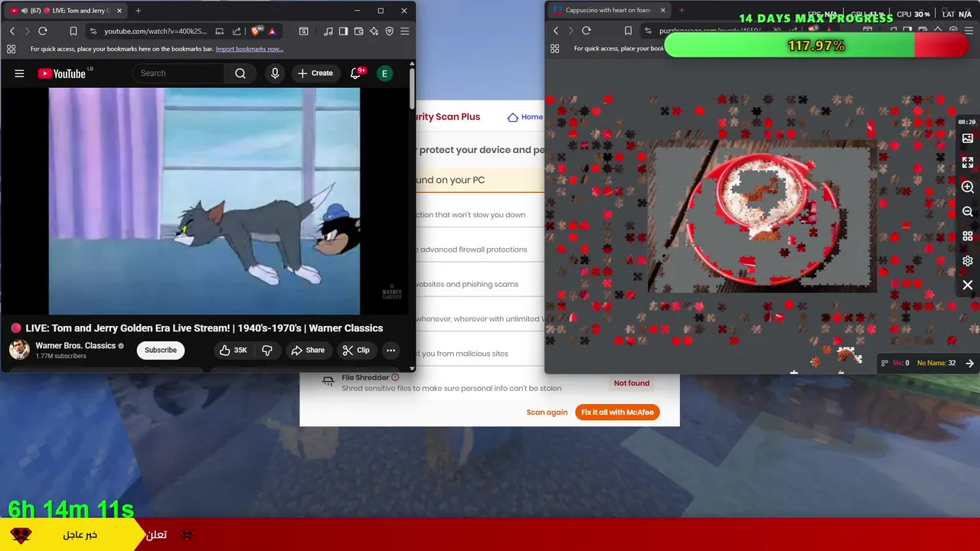Screen dimensions: 980x551
Task: Share the Tom and Jerry live stream
Action: [x=308, y=350]
